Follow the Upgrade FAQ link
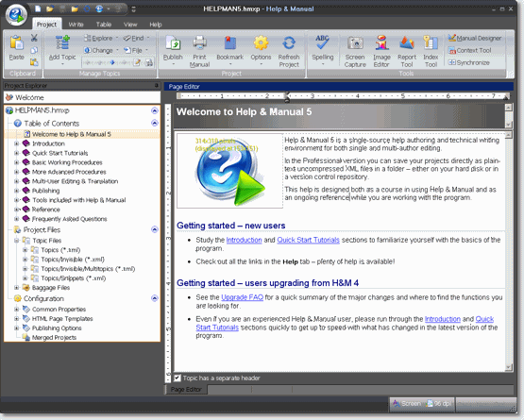The width and height of the screenshot is (524, 420). [x=243, y=297]
